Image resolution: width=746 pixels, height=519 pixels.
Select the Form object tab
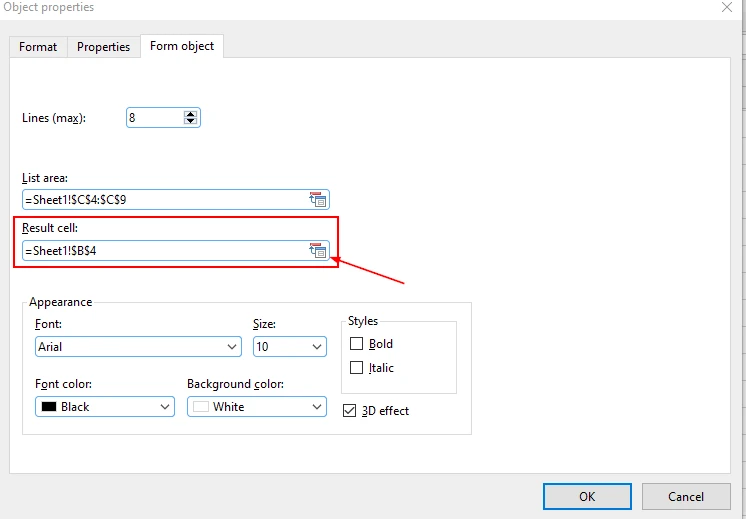(182, 46)
